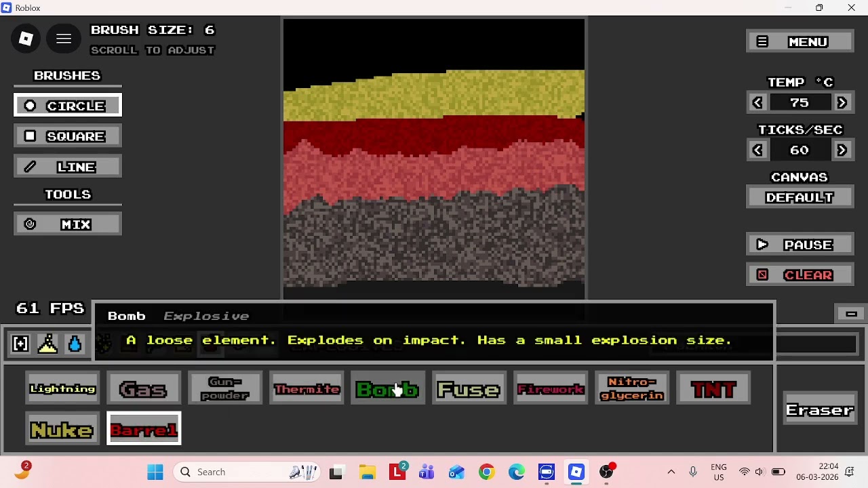Select the TNT element
868x488 pixels.
pos(713,389)
